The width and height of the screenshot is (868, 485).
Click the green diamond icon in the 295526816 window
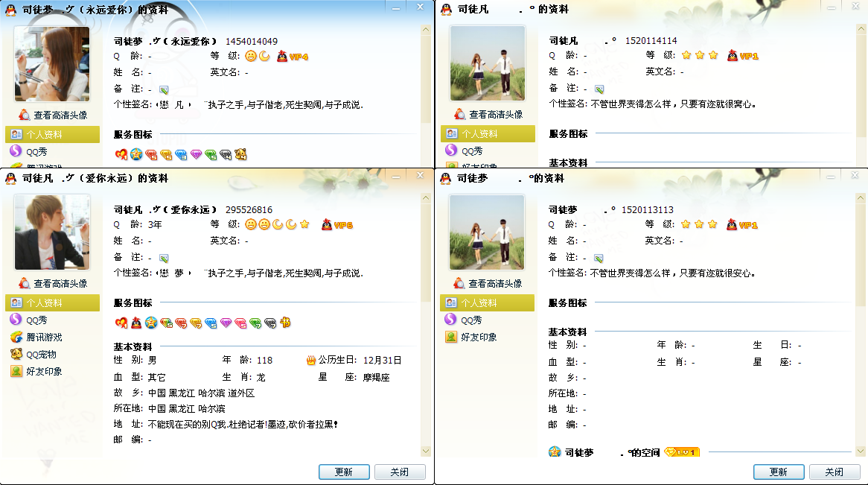(256, 323)
